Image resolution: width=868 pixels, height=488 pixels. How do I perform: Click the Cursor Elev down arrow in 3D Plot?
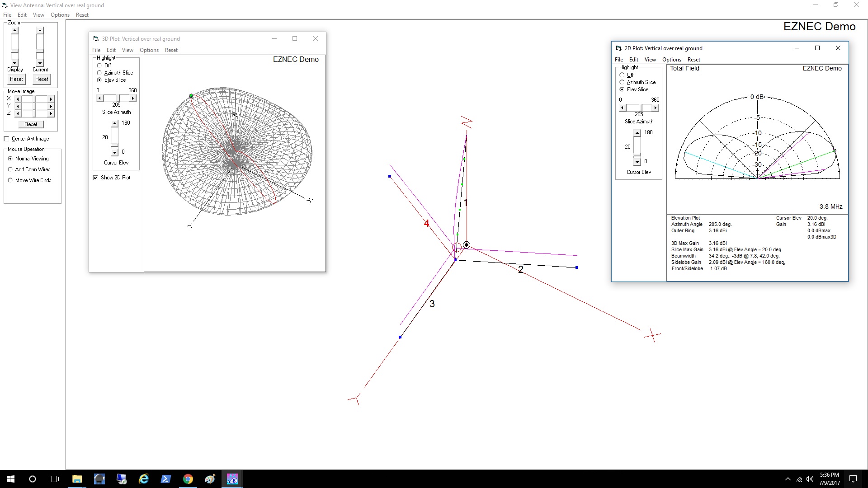click(114, 153)
